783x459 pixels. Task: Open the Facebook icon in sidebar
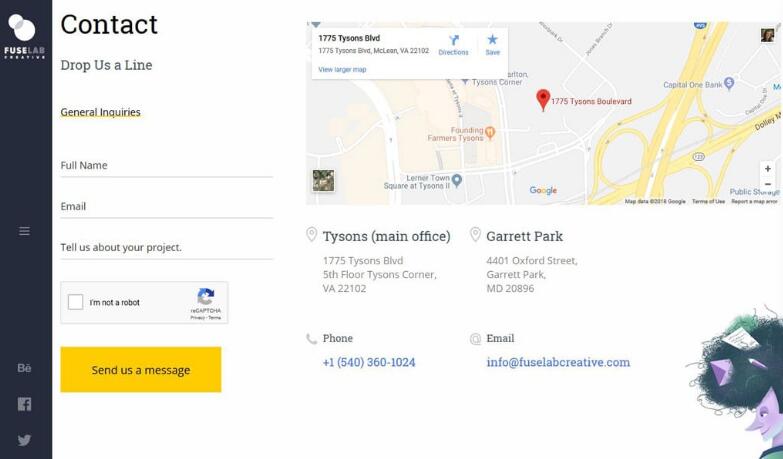point(24,404)
